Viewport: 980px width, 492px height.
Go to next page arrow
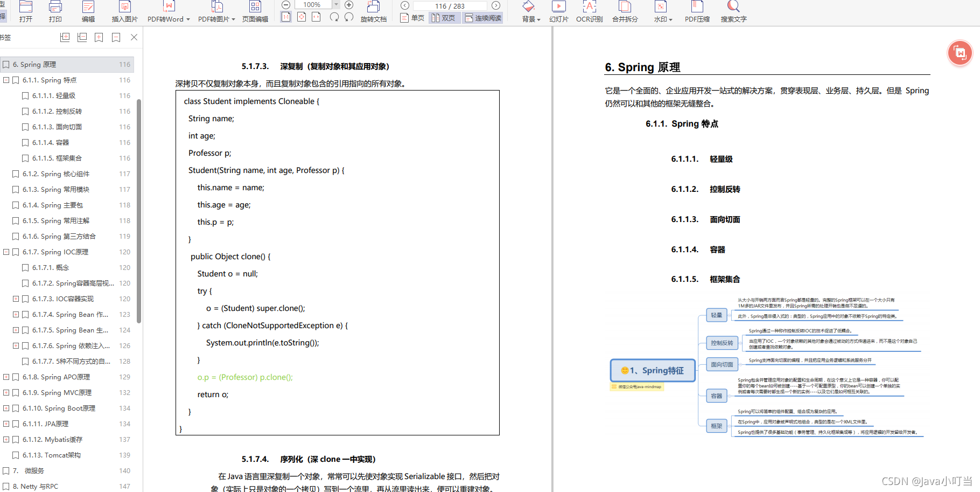[496, 5]
